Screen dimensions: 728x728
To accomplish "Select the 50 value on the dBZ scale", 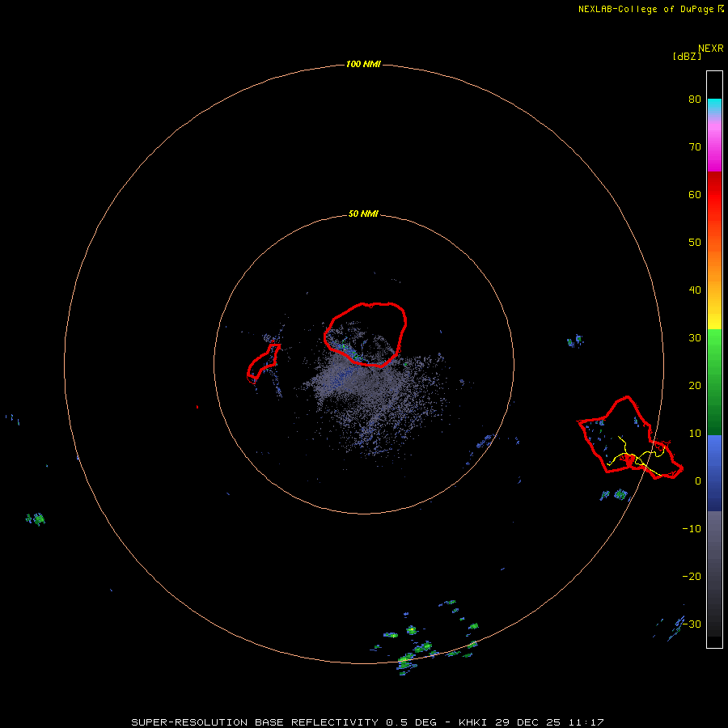I will click(695, 243).
